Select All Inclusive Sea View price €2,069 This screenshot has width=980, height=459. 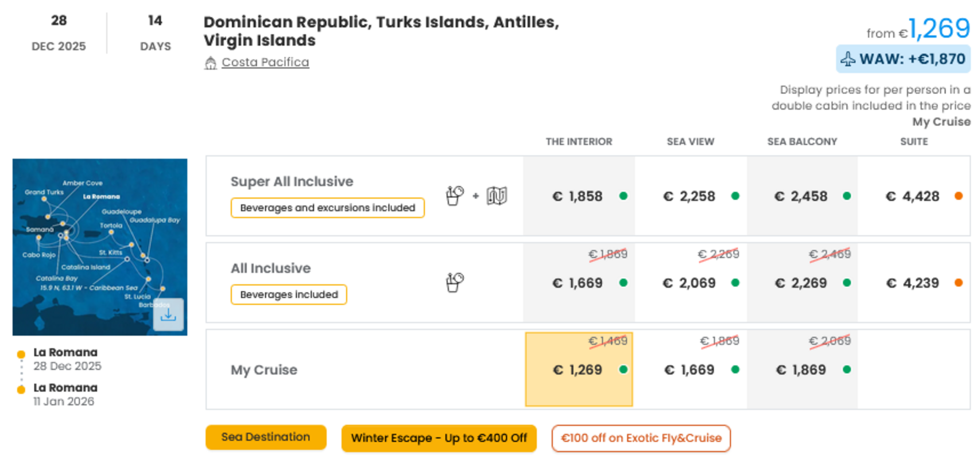[x=691, y=283]
